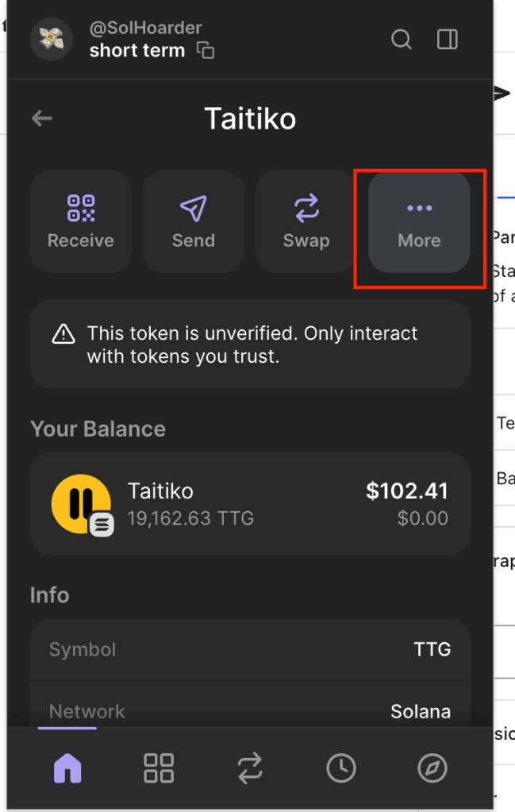Image resolution: width=515 pixels, height=812 pixels.
Task: Open the Explore compass tab
Action: point(432,768)
